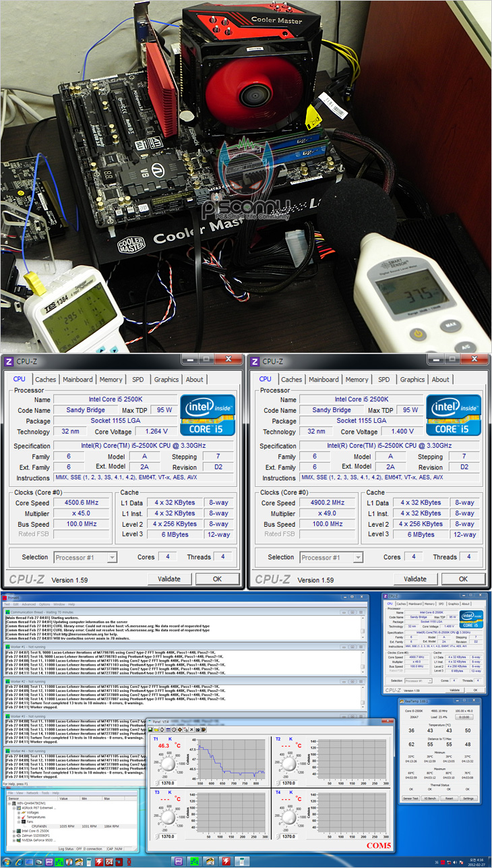Open Prime95 Options menu
This screenshot has height=868, width=492.
pyautogui.click(x=44, y=604)
